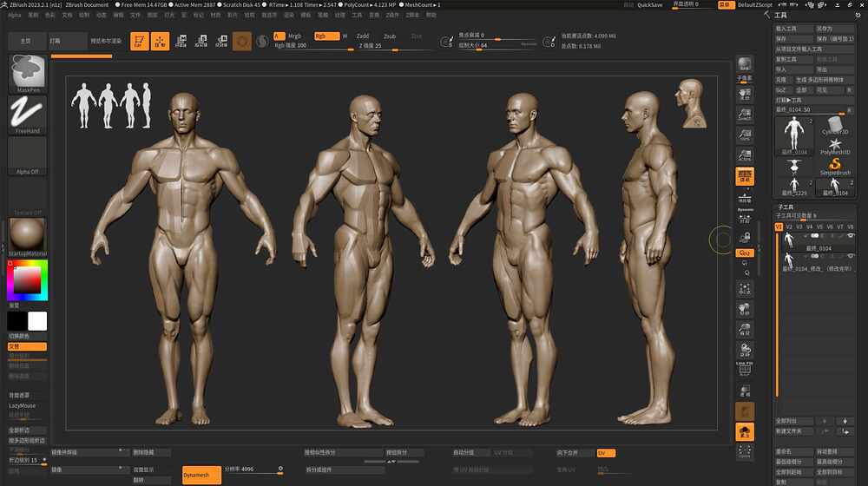Image resolution: width=868 pixels, height=486 pixels.
Task: Select the white secondary color swatch
Action: click(x=37, y=321)
